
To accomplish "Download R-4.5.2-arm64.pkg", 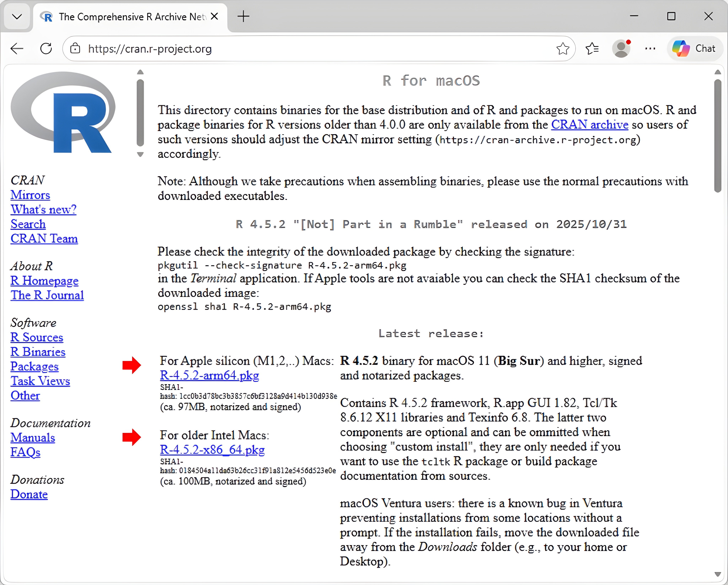I will pos(209,375).
